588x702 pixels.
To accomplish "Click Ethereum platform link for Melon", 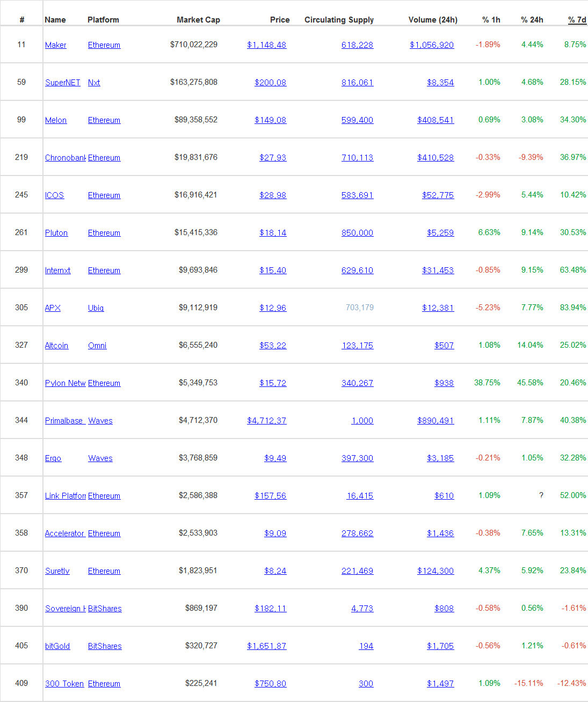I will pos(104,120).
